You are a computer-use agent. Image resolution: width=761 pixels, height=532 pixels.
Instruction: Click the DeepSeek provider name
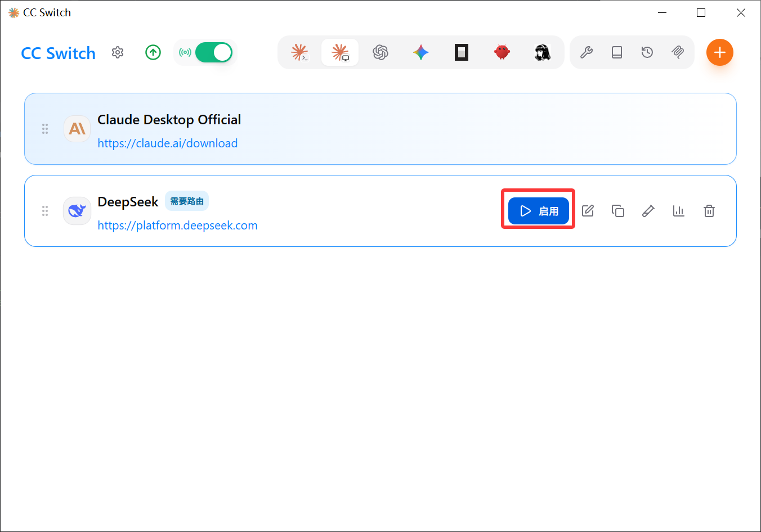click(x=128, y=202)
